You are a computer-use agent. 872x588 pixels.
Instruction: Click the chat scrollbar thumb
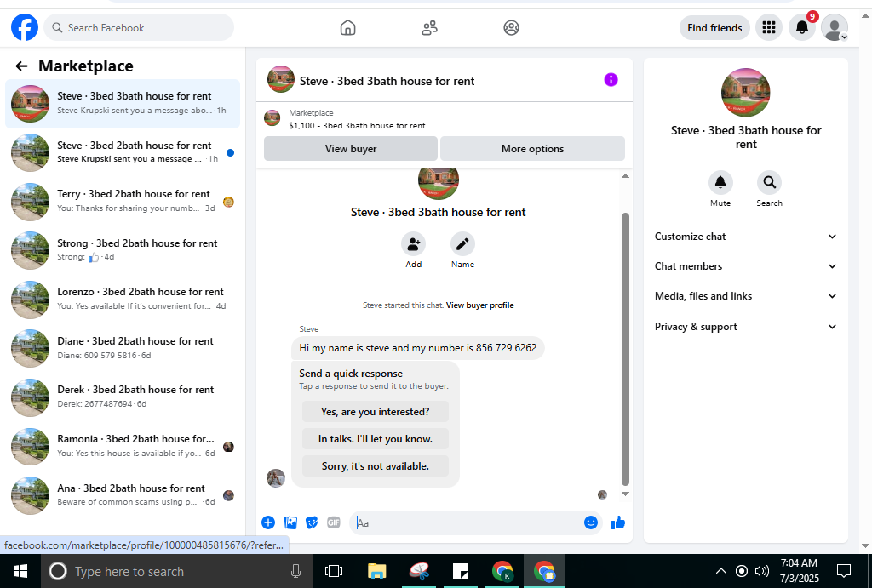pyautogui.click(x=625, y=349)
